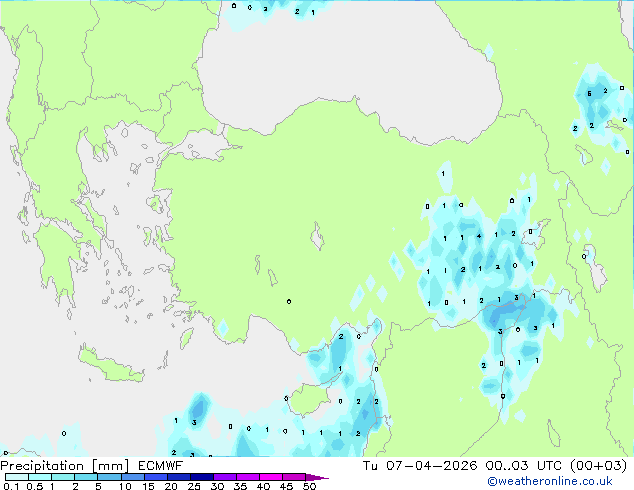Select the 5–10 mm legend color swatch
634x490 pixels.
[x=109, y=477]
